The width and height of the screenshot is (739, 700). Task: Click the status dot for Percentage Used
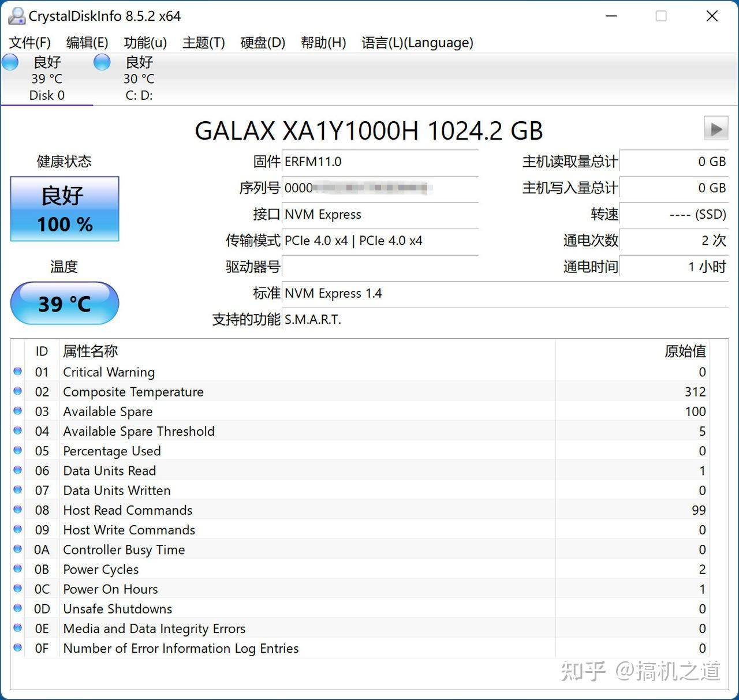coord(18,450)
